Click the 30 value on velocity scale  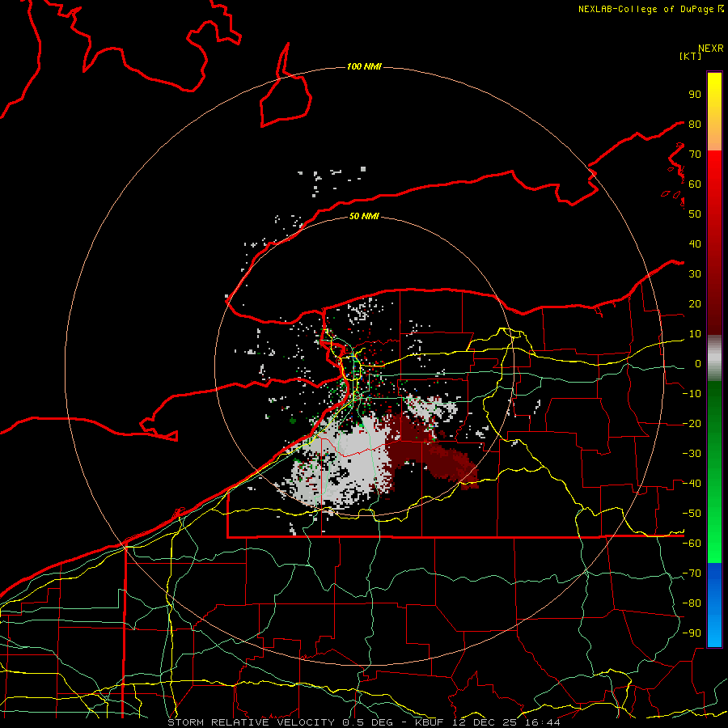point(695,274)
